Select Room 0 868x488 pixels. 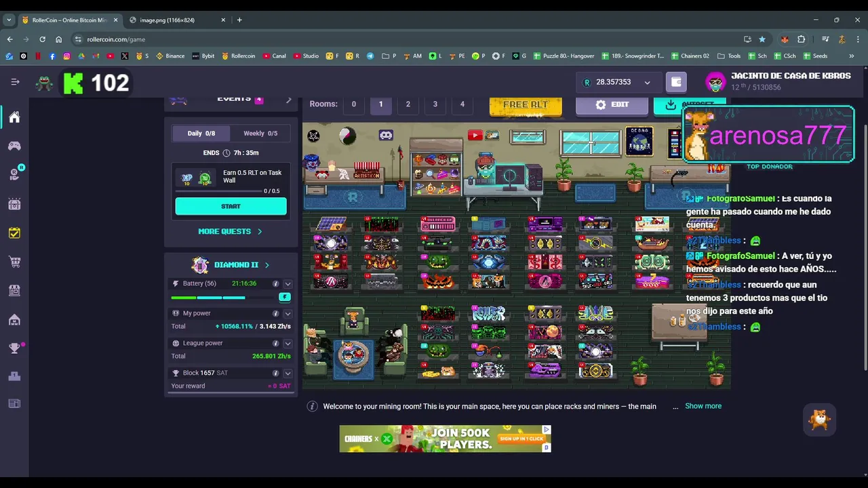(x=353, y=104)
